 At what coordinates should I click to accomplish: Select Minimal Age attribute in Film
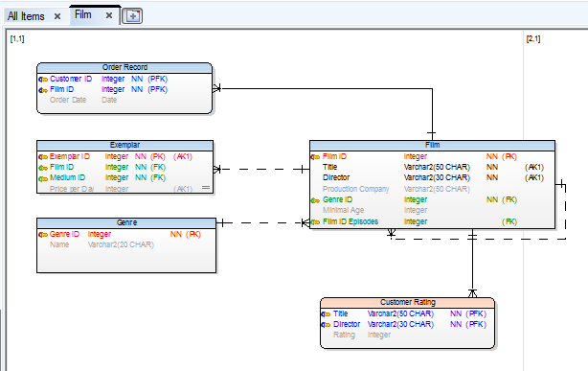point(343,210)
